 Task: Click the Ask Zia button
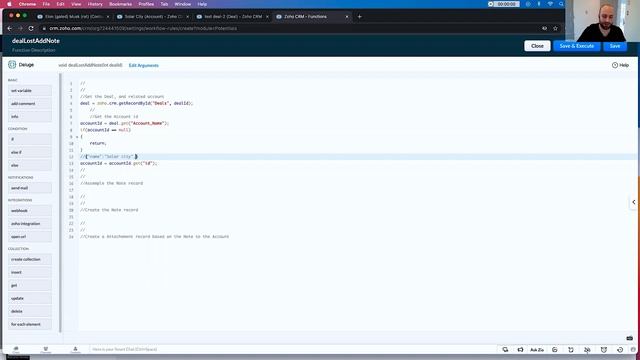pos(537,350)
